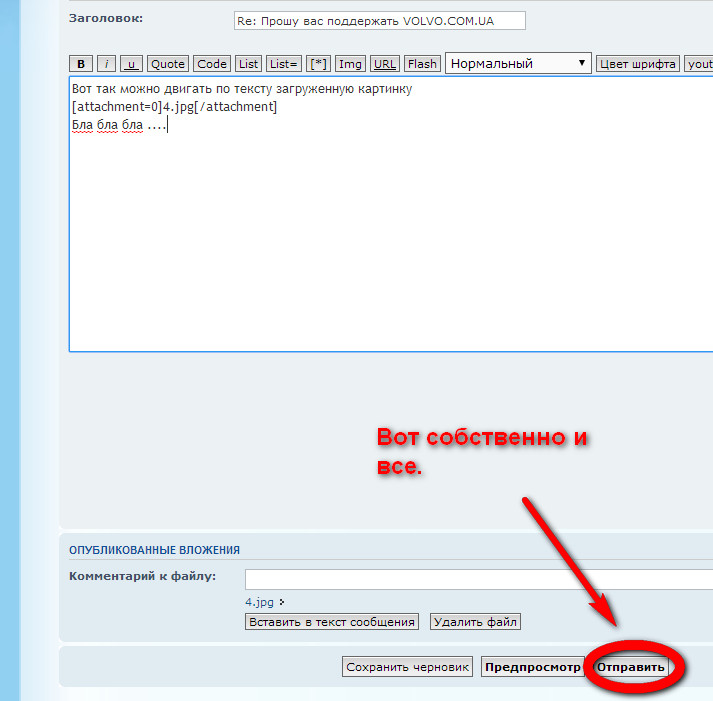713x701 pixels.
Task: Click the List button
Action: coord(249,63)
